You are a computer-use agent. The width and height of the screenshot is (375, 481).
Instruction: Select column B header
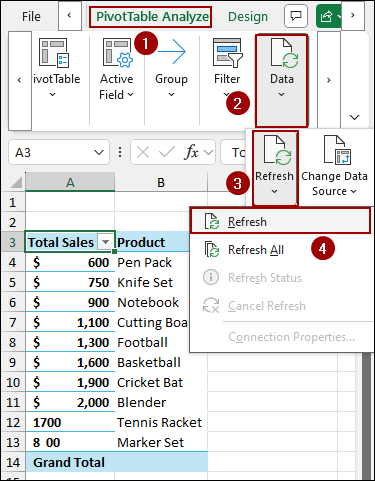click(161, 182)
